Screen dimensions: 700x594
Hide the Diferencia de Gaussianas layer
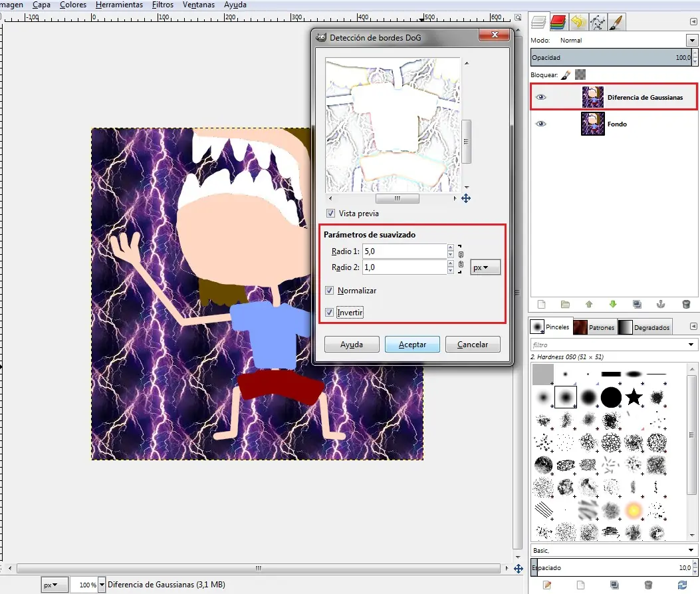540,97
